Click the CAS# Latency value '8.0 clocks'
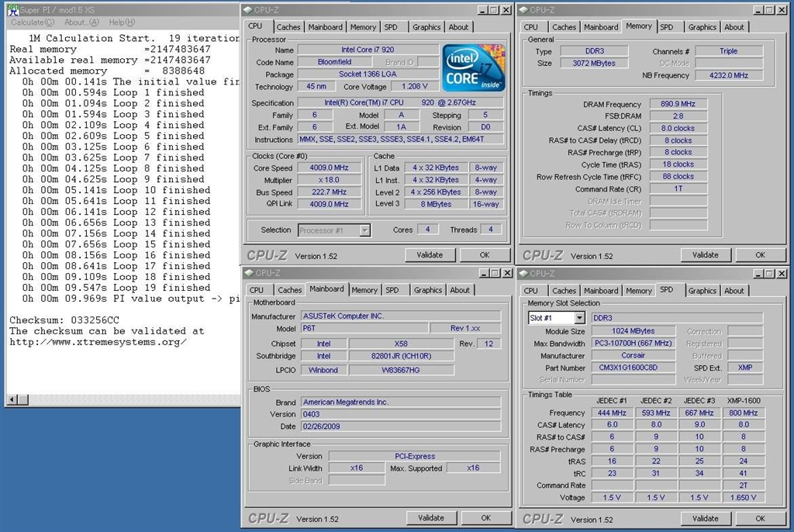This screenshot has height=532, width=794. tap(678, 128)
